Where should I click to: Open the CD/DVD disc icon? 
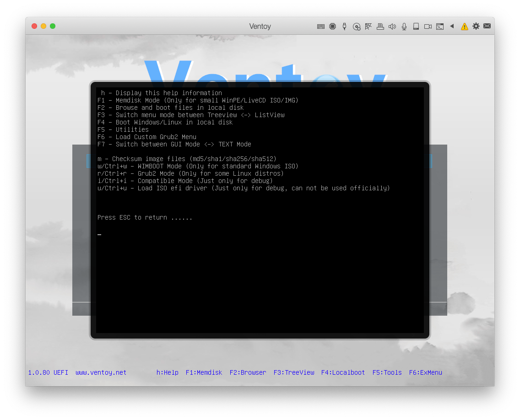[x=357, y=27]
